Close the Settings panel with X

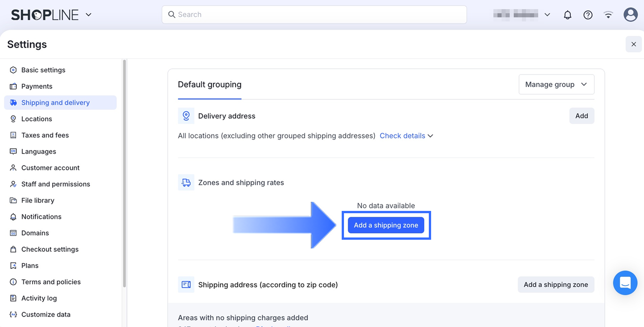(633, 44)
